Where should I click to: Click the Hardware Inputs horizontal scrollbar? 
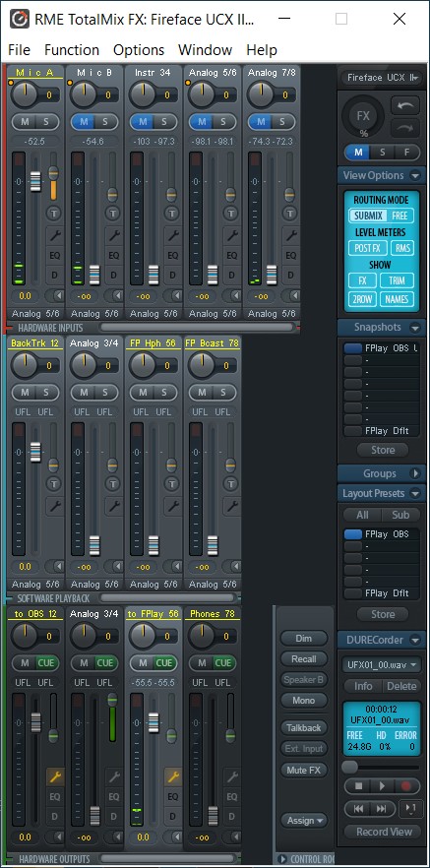click(x=197, y=328)
